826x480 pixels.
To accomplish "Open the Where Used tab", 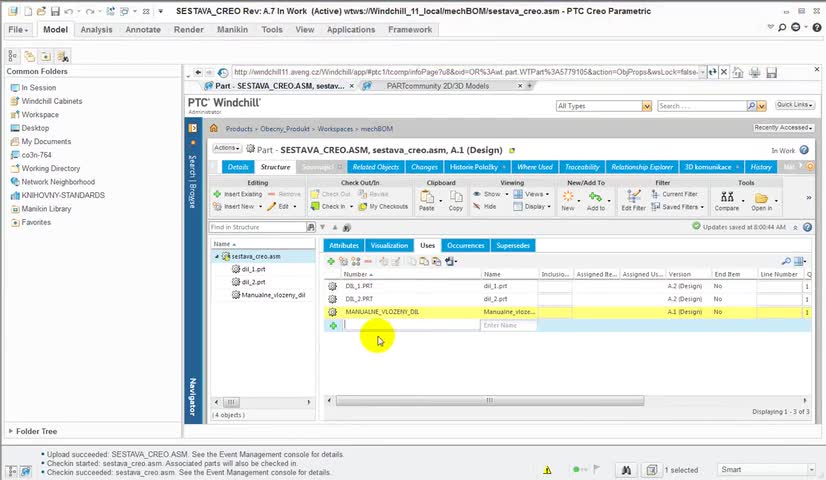I will coord(535,167).
